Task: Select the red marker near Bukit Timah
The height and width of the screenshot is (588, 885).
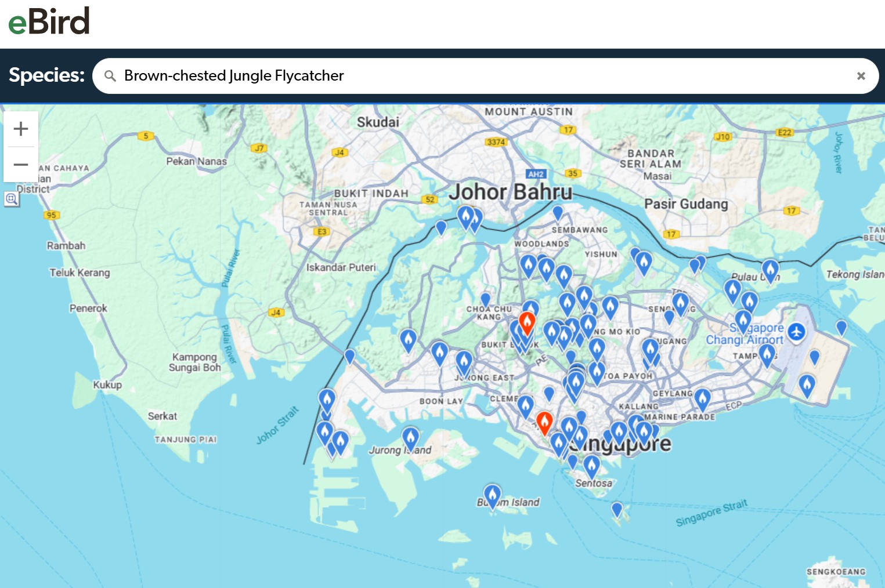Action: 526,322
